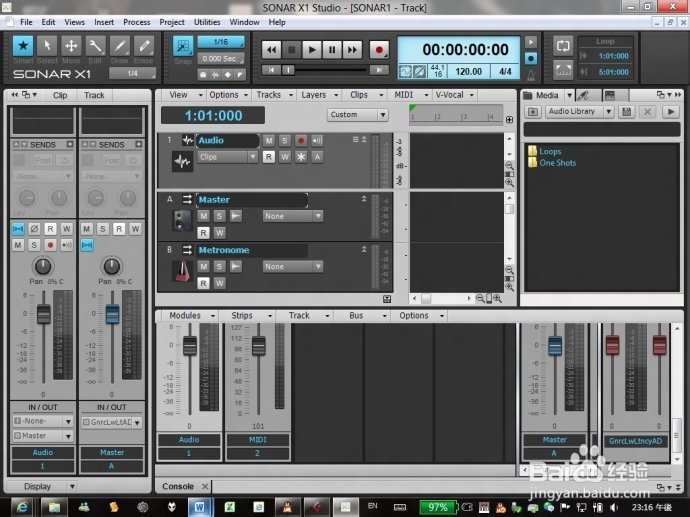Start playback with Play button
This screenshot has height=517, width=690.
[x=312, y=50]
